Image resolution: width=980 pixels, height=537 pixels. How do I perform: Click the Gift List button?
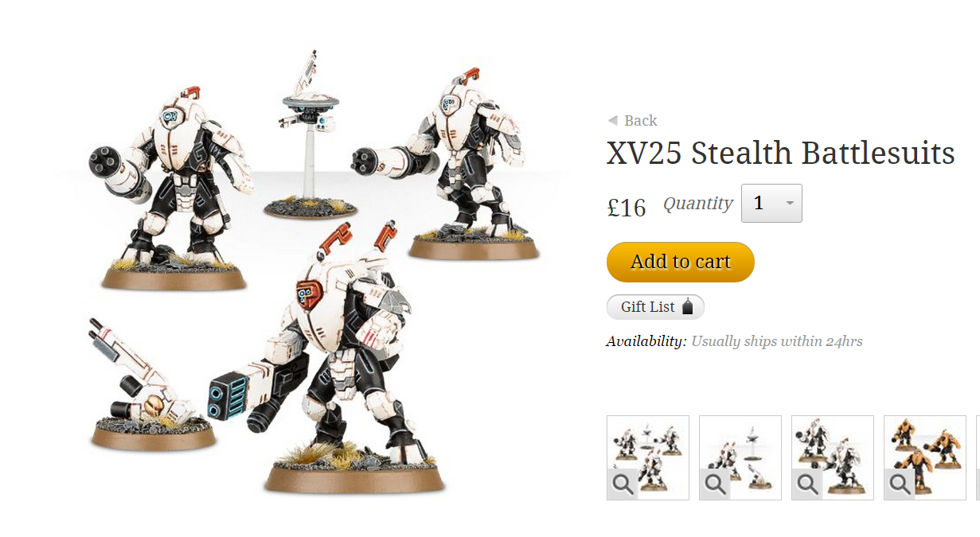coord(655,307)
